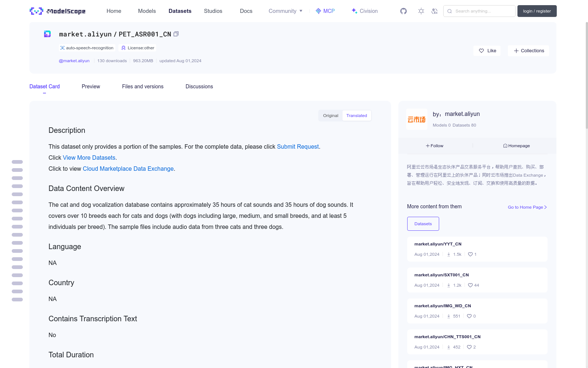Open market.aliyun/IMG_WD_CN dataset
The width and height of the screenshot is (588, 368).
coord(443,306)
